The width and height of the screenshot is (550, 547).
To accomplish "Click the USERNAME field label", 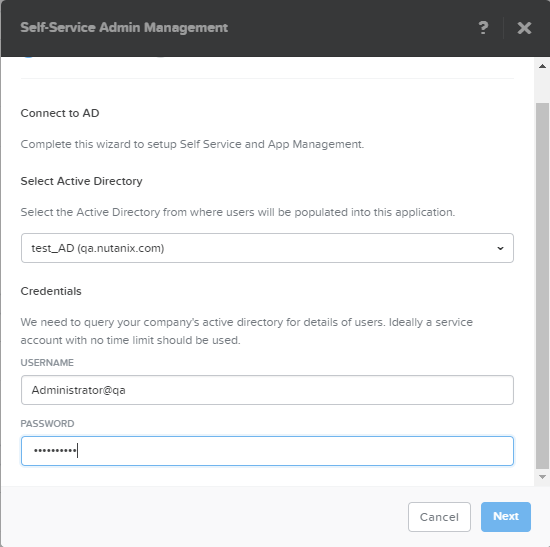I will point(47,362).
